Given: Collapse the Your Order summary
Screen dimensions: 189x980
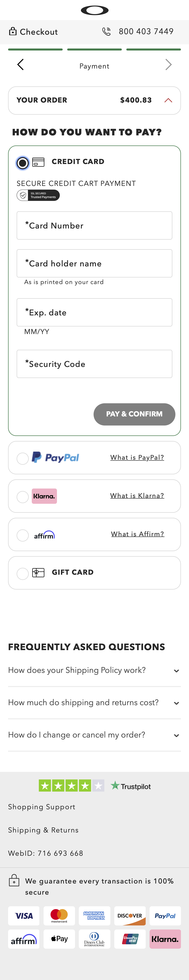Looking at the screenshot, I should tap(168, 100).
